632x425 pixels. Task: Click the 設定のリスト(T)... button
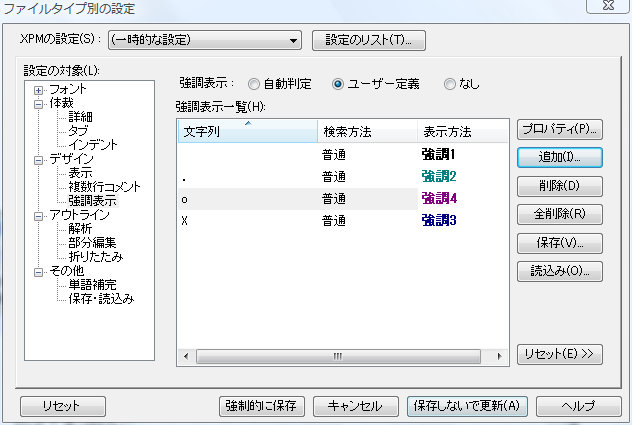368,40
